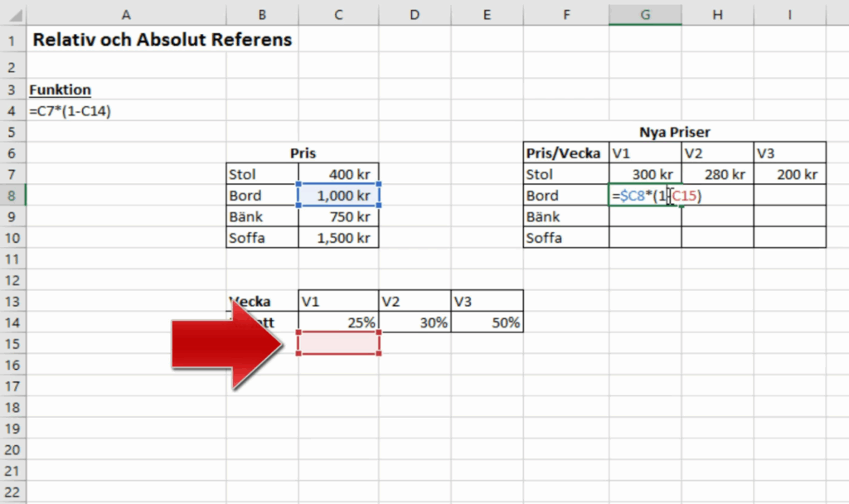The width and height of the screenshot is (849, 504).
Task: Select the underlined Funktion heading cell
Action: tap(60, 90)
